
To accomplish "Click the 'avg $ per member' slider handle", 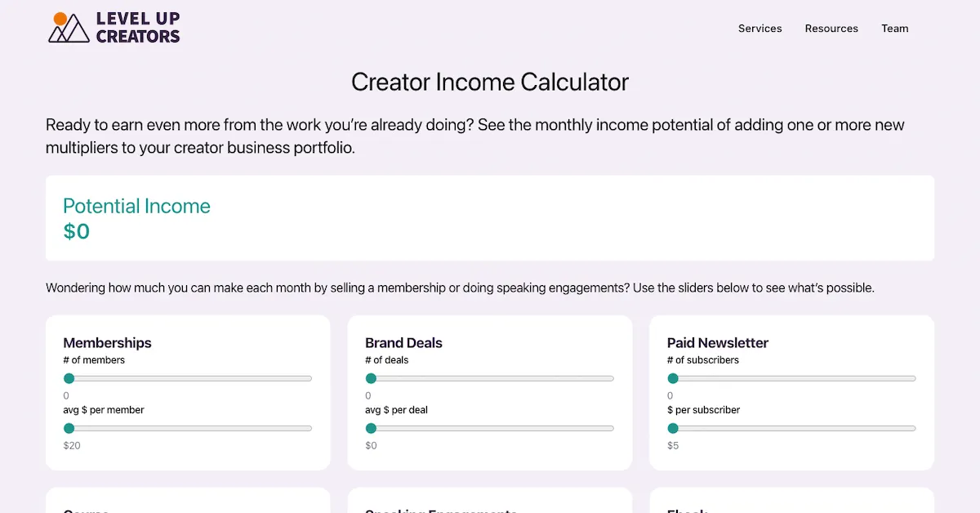I will click(69, 428).
